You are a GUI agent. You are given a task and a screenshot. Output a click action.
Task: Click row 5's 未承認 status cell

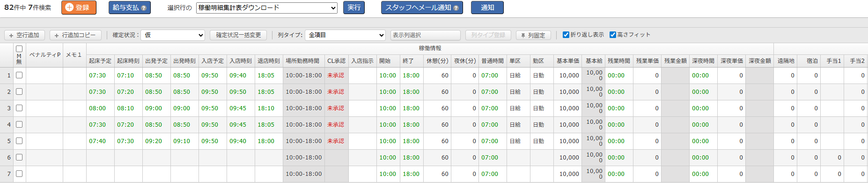pos(336,141)
